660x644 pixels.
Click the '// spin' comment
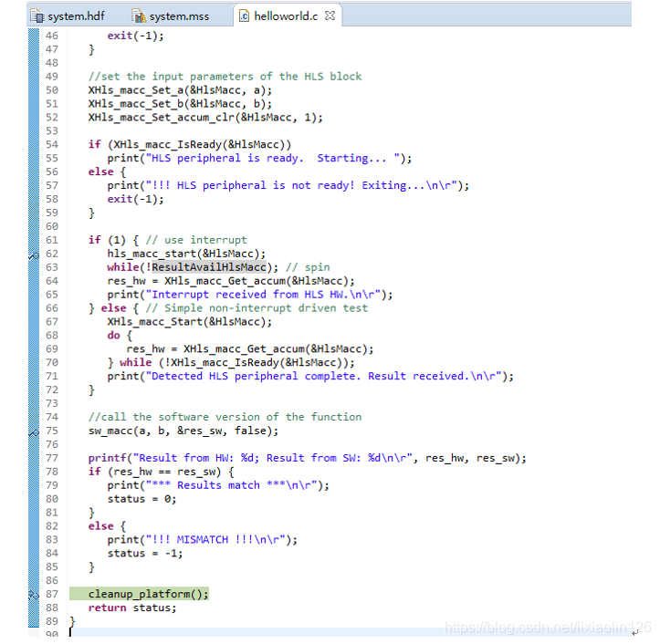[308, 267]
